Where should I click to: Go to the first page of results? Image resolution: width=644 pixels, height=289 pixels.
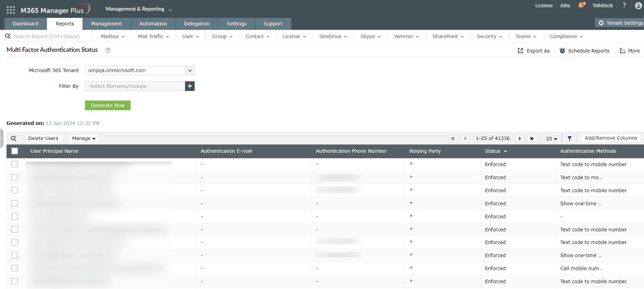pos(453,138)
